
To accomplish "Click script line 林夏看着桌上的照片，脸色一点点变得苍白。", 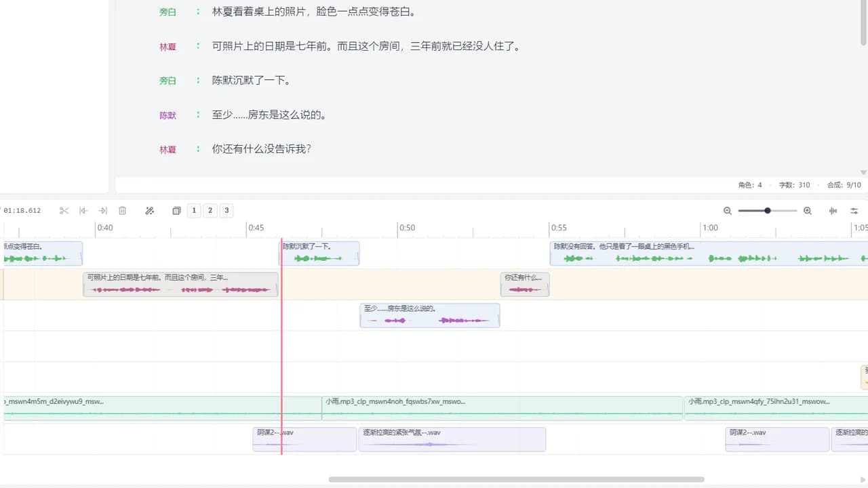I will [314, 12].
